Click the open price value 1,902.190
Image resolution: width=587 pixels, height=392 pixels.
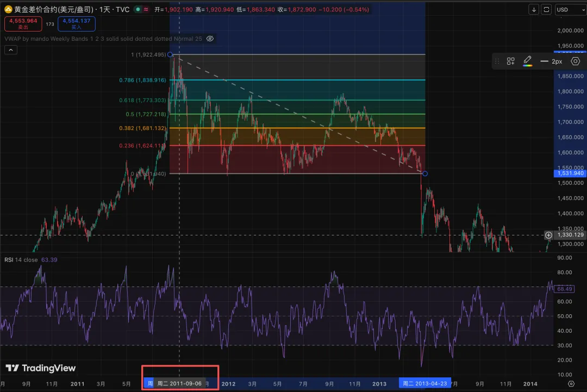[x=179, y=9]
